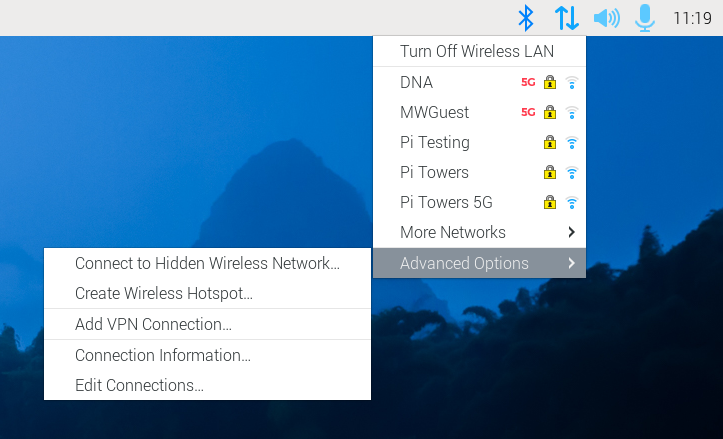
Task: Expand the Advanced Options submenu arrow
Action: [571, 263]
